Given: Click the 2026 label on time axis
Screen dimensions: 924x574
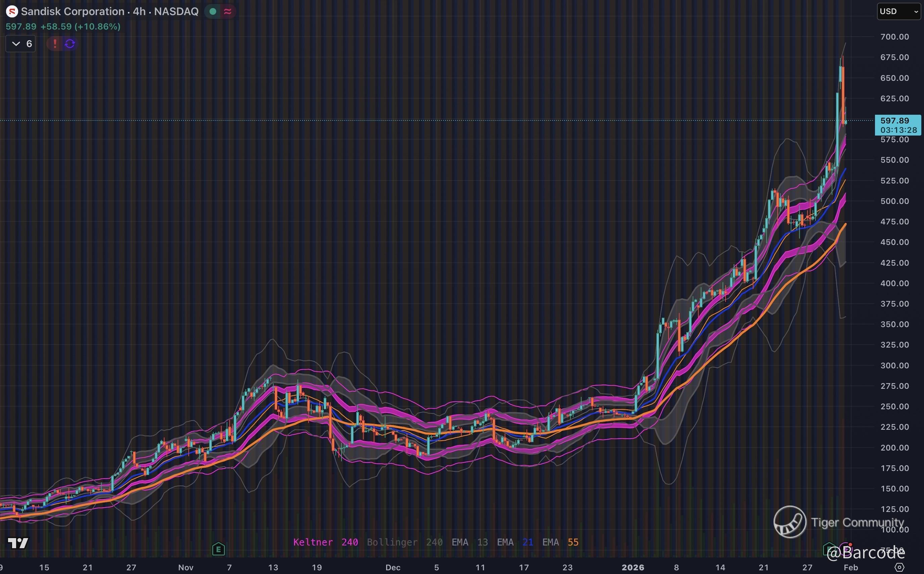Looking at the screenshot, I should click(x=633, y=567).
